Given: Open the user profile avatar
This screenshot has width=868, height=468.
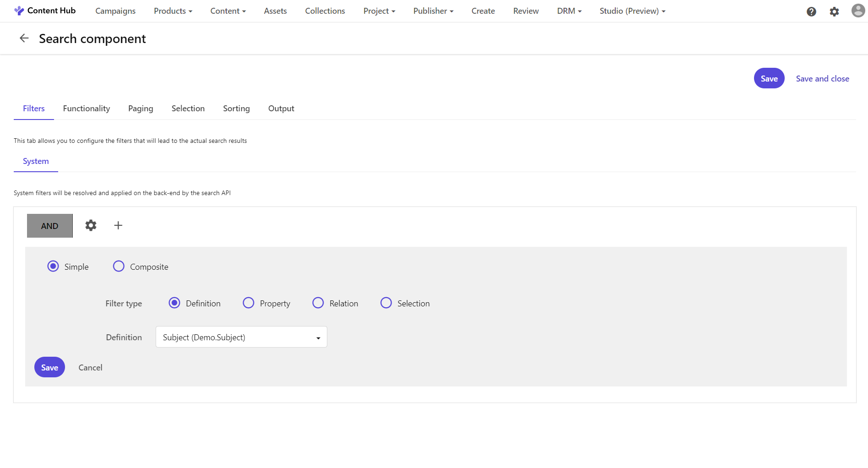Looking at the screenshot, I should 858,11.
